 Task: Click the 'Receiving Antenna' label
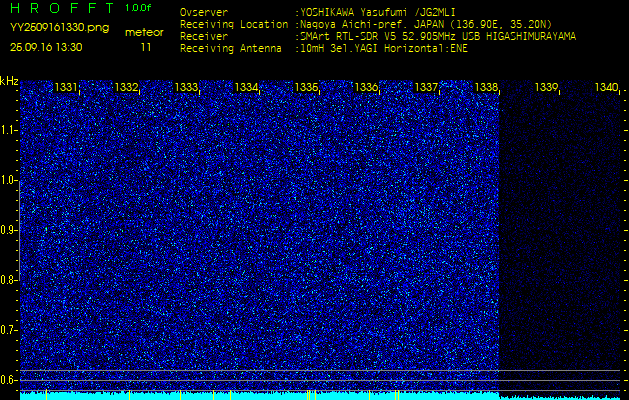tap(231, 49)
